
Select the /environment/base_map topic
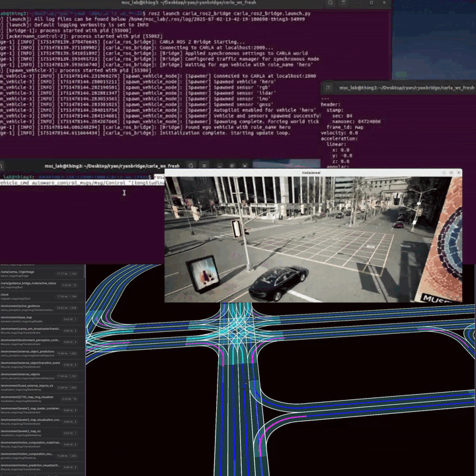tap(42, 319)
